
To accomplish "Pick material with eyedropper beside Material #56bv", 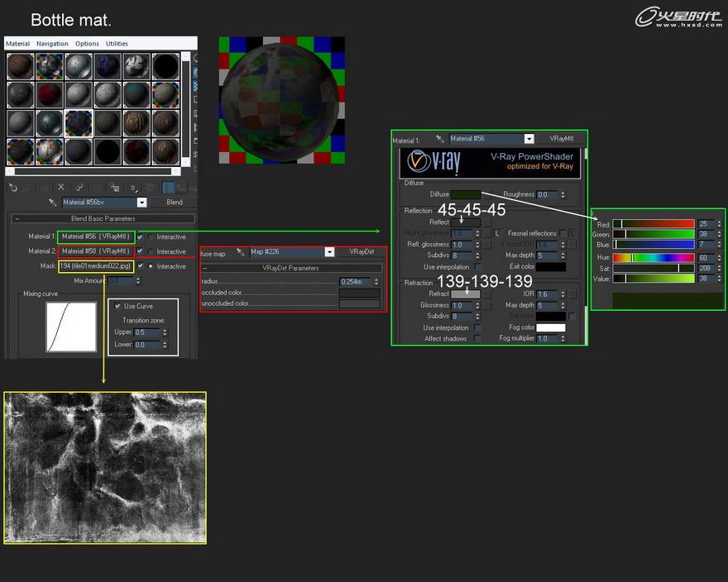I will click(52, 203).
